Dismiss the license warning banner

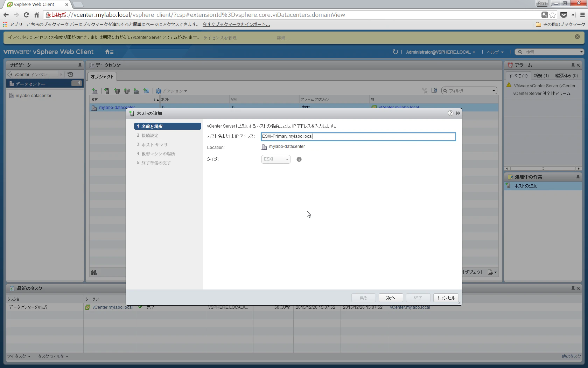(x=577, y=37)
